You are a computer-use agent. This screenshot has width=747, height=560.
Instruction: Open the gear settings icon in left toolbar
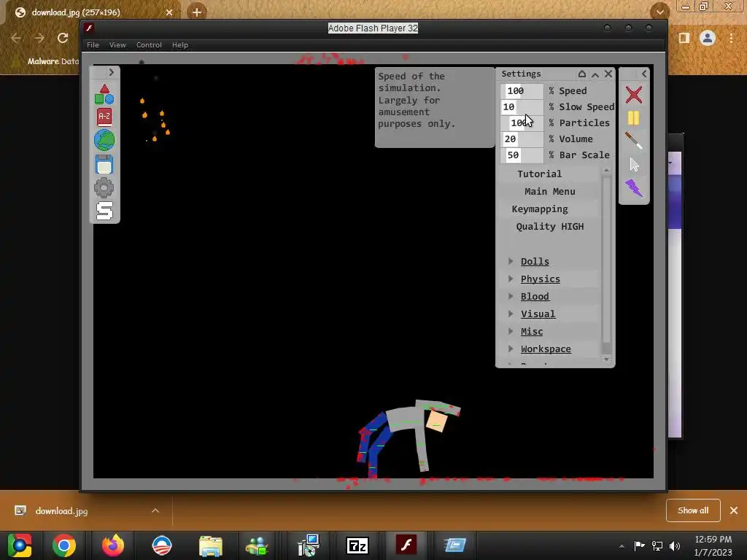[x=104, y=187]
